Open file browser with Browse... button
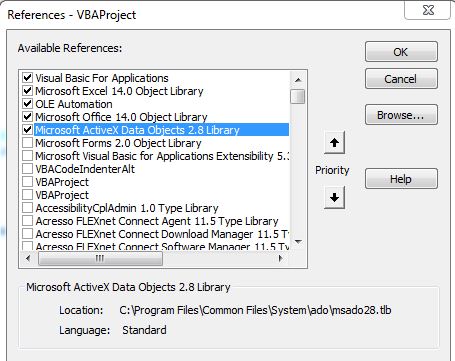Viewport: 455px width, 361px height. (x=401, y=115)
